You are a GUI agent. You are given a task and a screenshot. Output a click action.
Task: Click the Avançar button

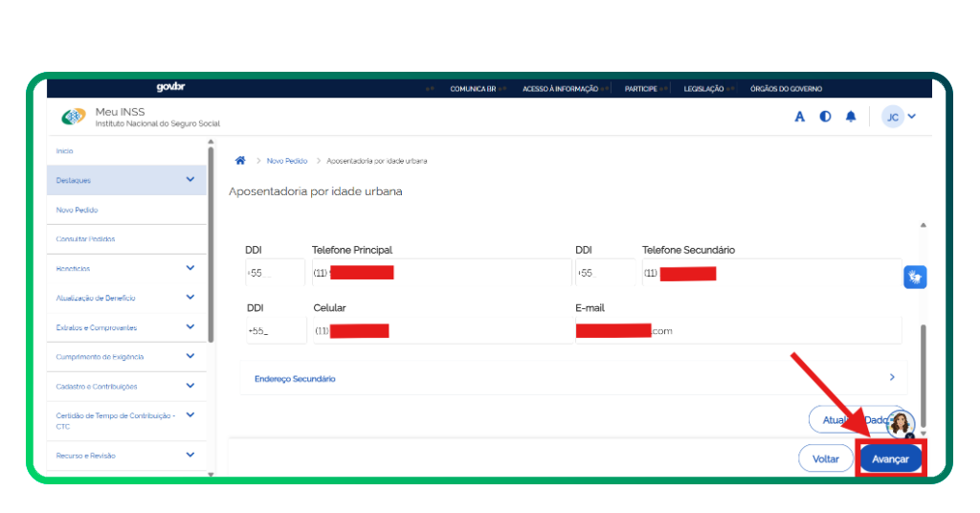click(890, 459)
